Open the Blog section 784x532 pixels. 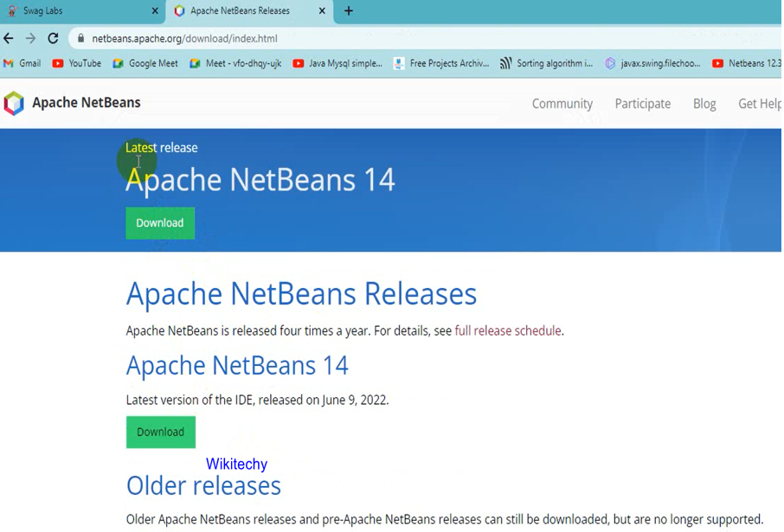pos(704,103)
